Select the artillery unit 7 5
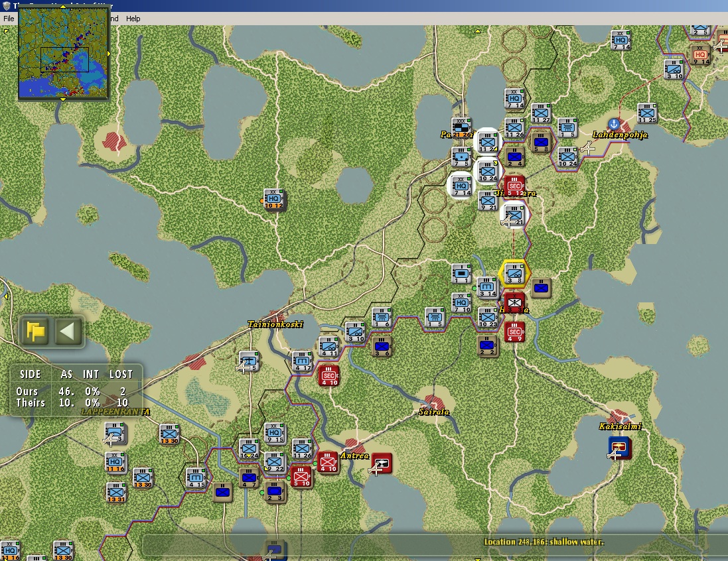Screen dimensions: 728x561 (461, 157)
